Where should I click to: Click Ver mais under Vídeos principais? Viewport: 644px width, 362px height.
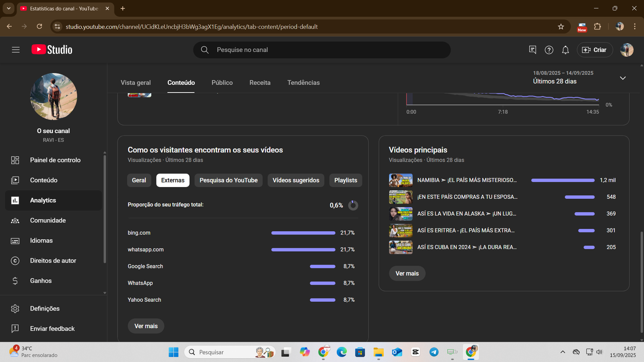pos(407,274)
